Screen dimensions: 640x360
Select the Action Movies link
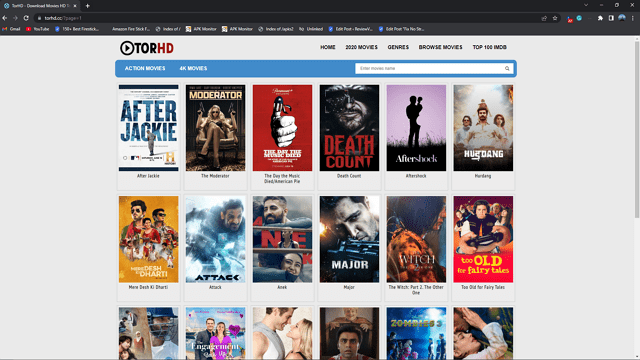point(145,69)
